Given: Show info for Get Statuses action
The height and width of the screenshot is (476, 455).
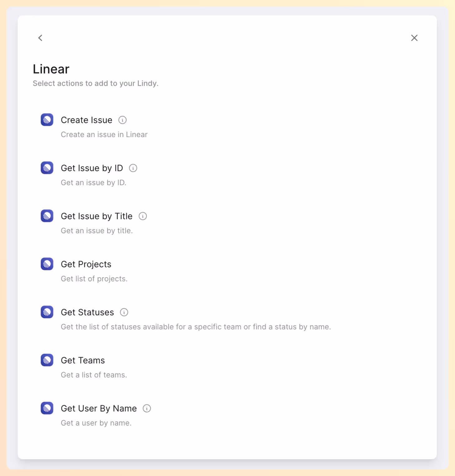Looking at the screenshot, I should tap(124, 312).
